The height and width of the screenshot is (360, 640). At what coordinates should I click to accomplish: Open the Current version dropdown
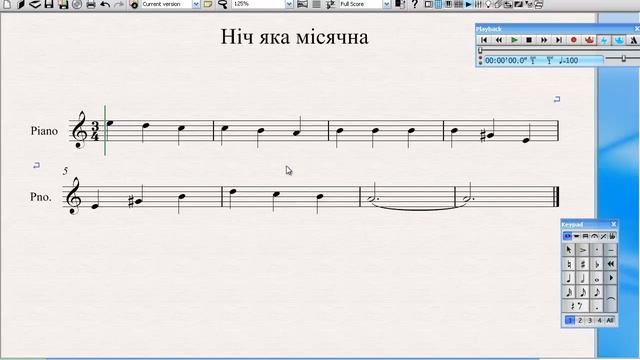pos(196,4)
